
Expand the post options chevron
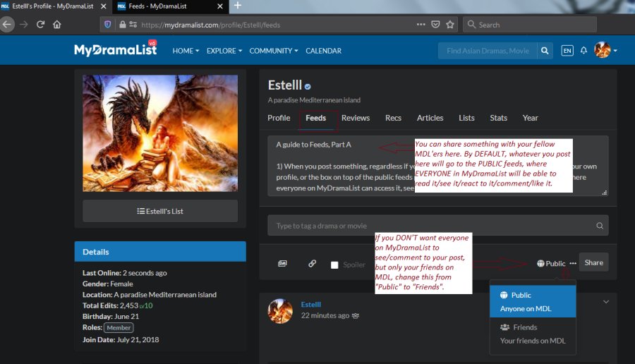[606, 302]
